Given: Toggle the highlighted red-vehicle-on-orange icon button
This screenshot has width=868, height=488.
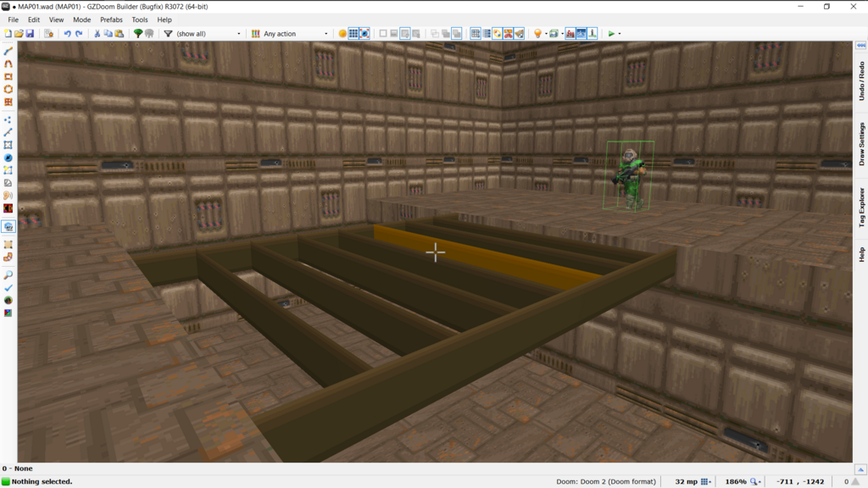Looking at the screenshot, I should (509, 34).
